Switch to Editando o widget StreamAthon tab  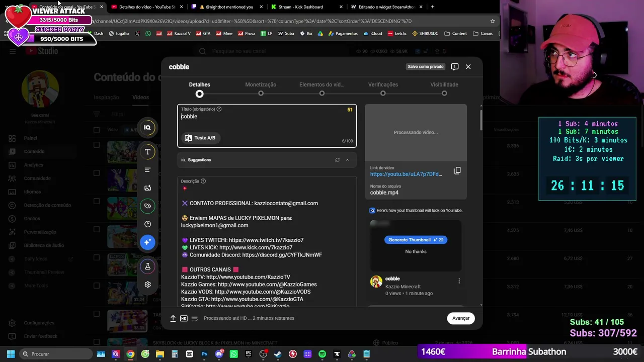click(386, 7)
